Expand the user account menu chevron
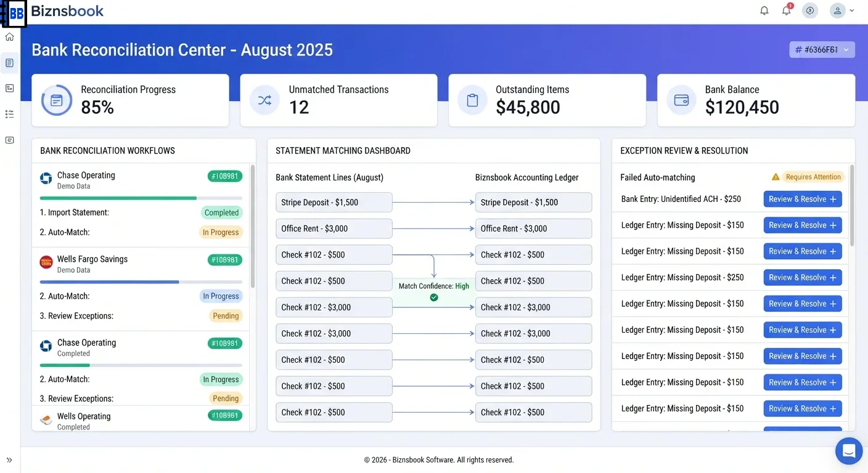868x473 pixels. (852, 10)
